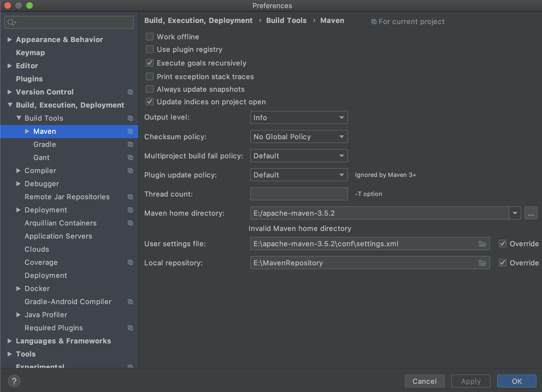Screen dimensions: 542x392
Task: Click the help question mark icon
Action: click(14, 381)
